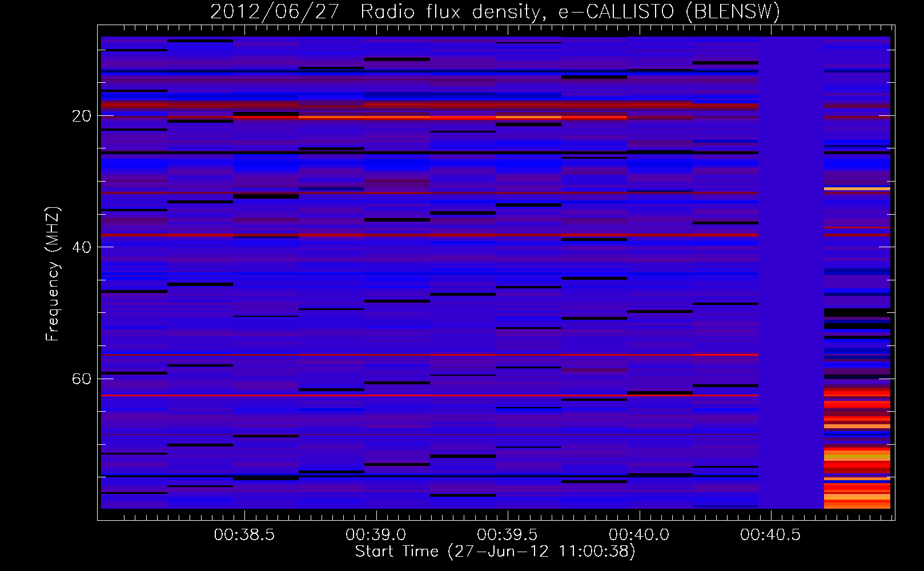
Task: Click the x-axis tick label 00:39.5
Action: (507, 535)
